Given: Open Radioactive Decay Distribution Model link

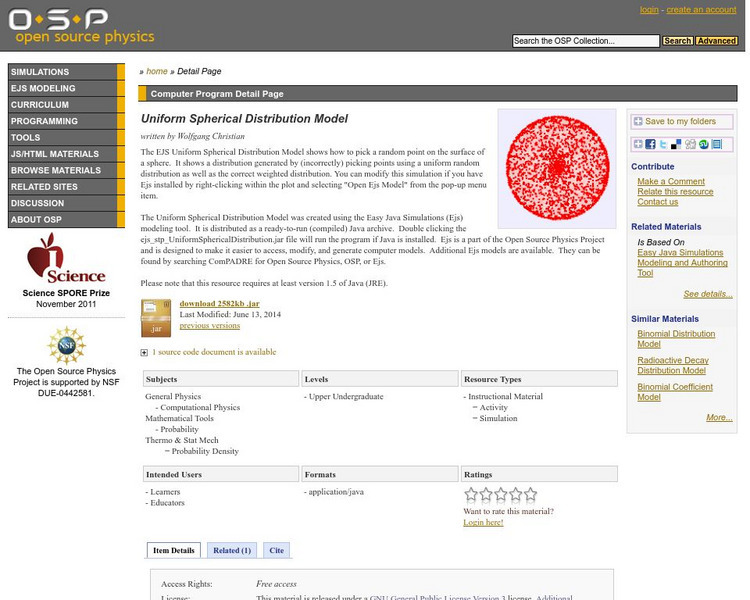Looking at the screenshot, I should (673, 365).
